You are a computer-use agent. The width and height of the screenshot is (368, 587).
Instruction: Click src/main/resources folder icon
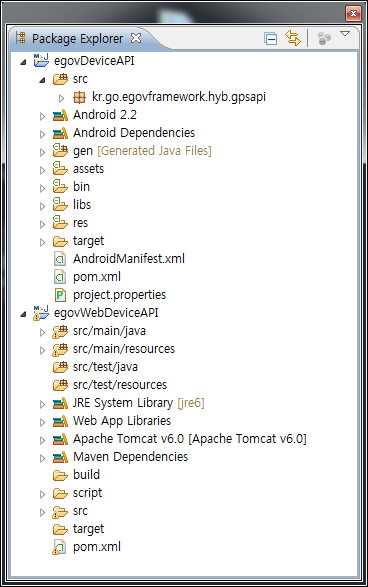point(60,349)
